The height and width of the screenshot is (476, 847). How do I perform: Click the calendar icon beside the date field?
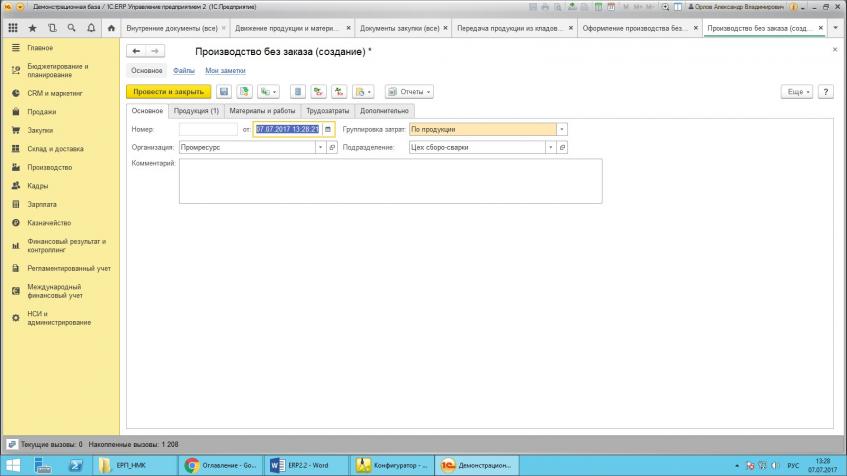327,129
